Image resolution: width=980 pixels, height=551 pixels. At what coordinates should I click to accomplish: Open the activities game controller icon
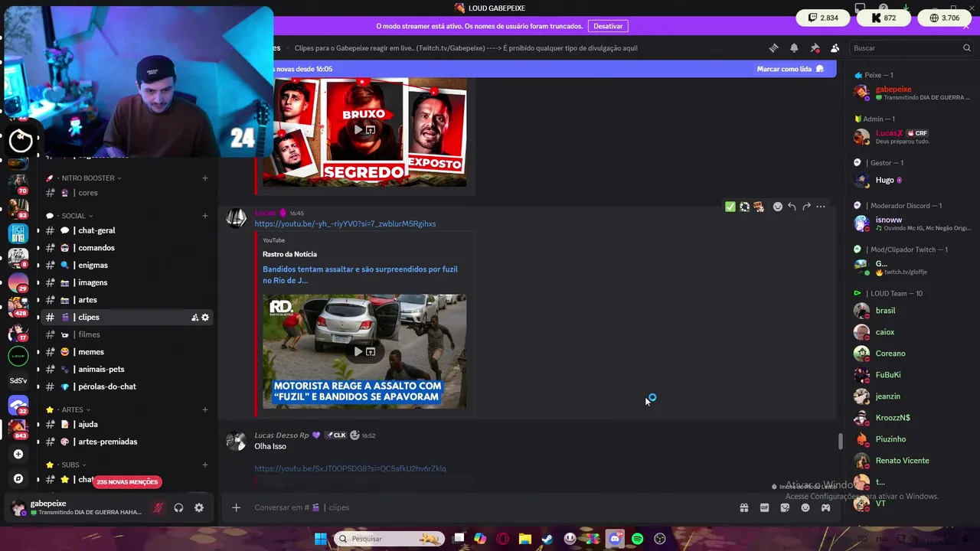click(x=825, y=507)
